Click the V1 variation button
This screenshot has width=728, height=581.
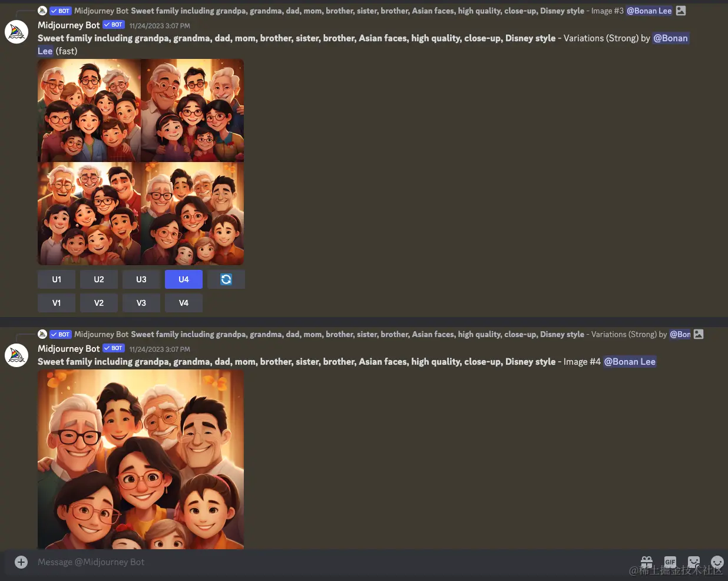click(57, 303)
